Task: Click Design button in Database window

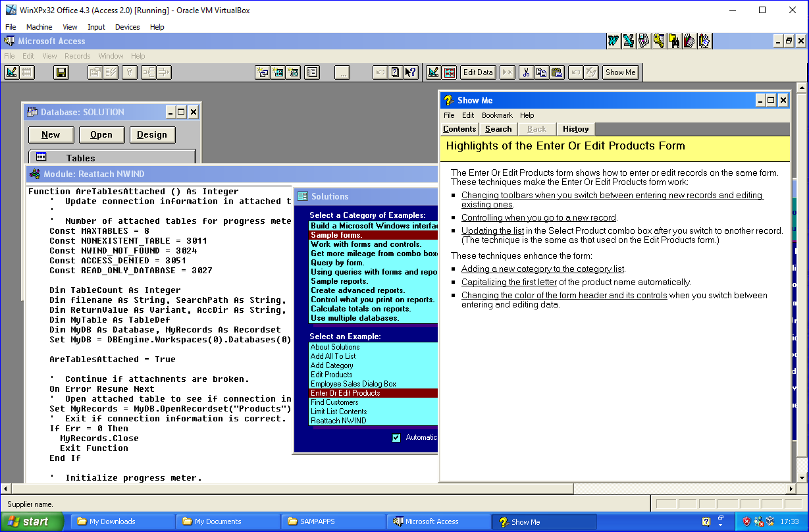Action: click(x=152, y=134)
